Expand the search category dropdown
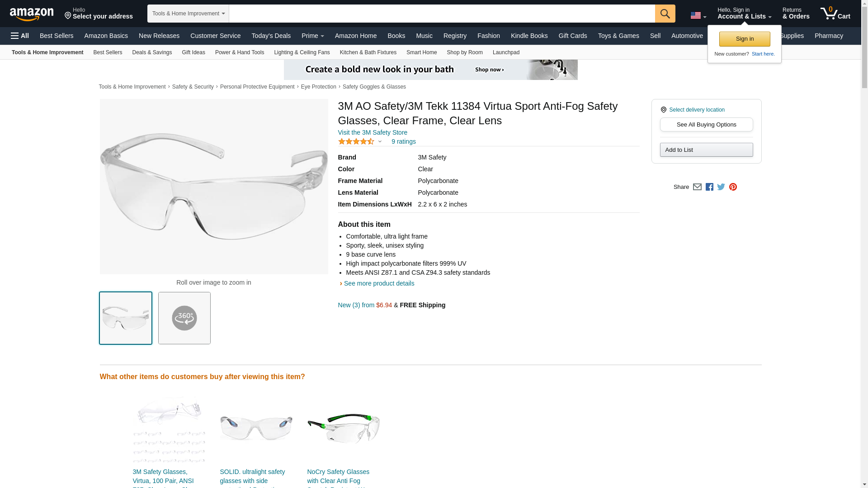This screenshot has width=868, height=488. click(188, 14)
